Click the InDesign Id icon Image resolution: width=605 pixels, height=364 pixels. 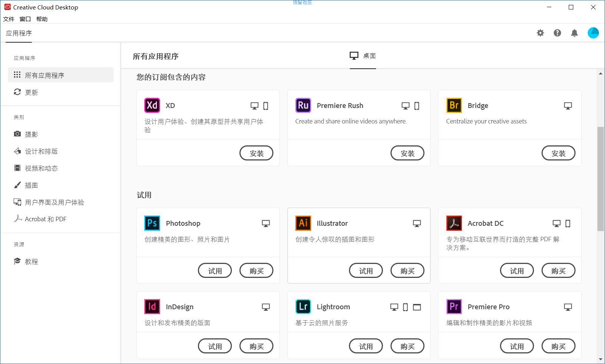coord(152,307)
